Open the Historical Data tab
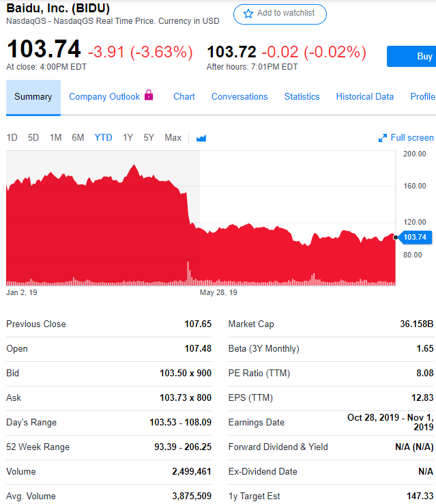Screen dimensions: 436x504 coord(364,97)
